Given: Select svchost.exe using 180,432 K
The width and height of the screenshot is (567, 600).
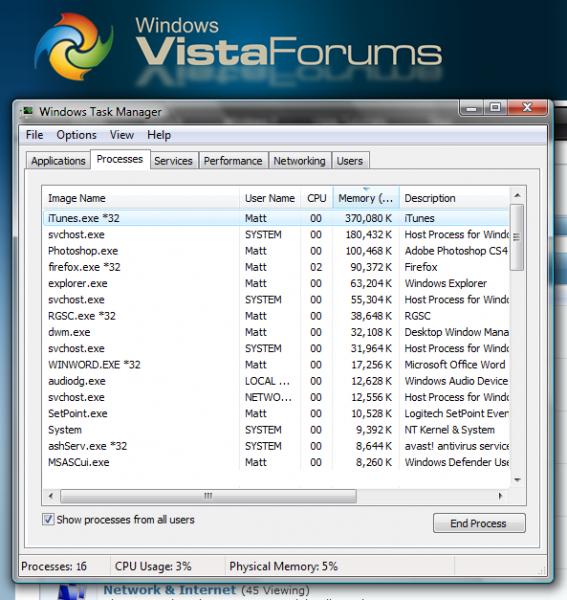Looking at the screenshot, I should (x=276, y=235).
